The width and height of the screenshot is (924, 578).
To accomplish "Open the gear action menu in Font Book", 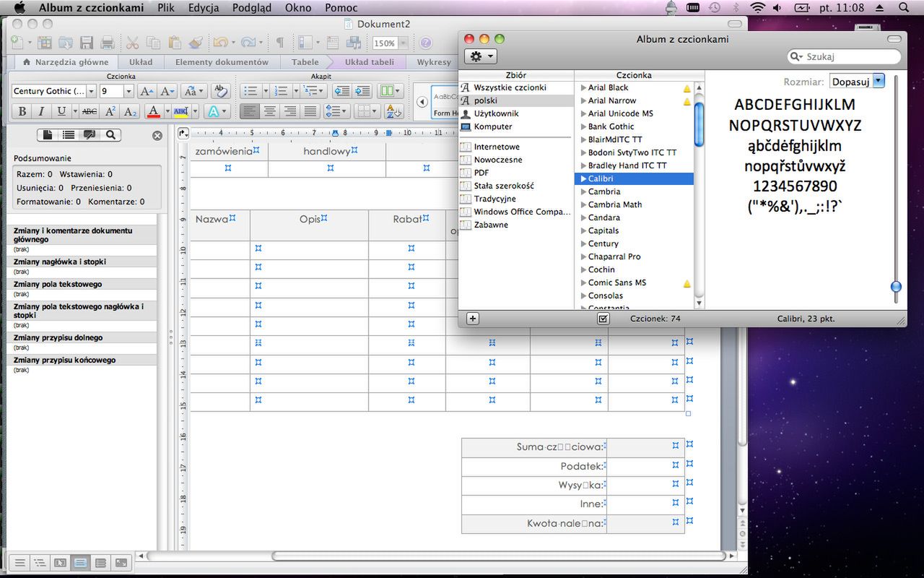I will [480, 56].
